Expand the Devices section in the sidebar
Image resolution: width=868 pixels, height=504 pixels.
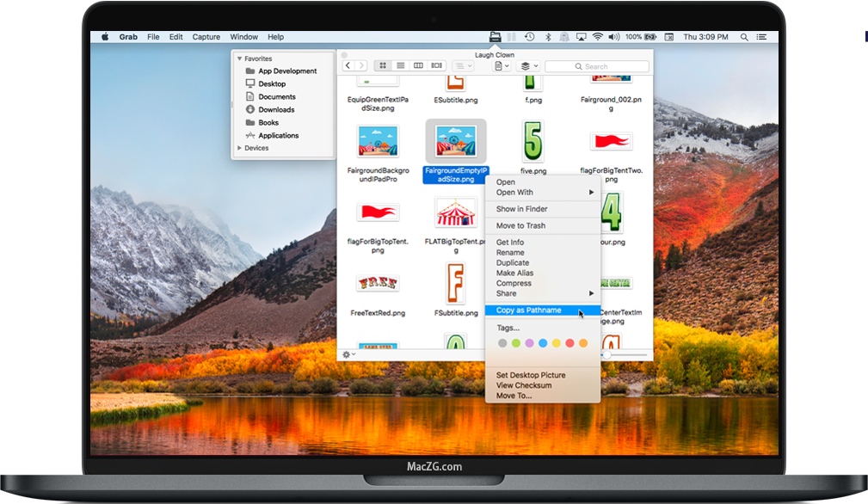[240, 147]
